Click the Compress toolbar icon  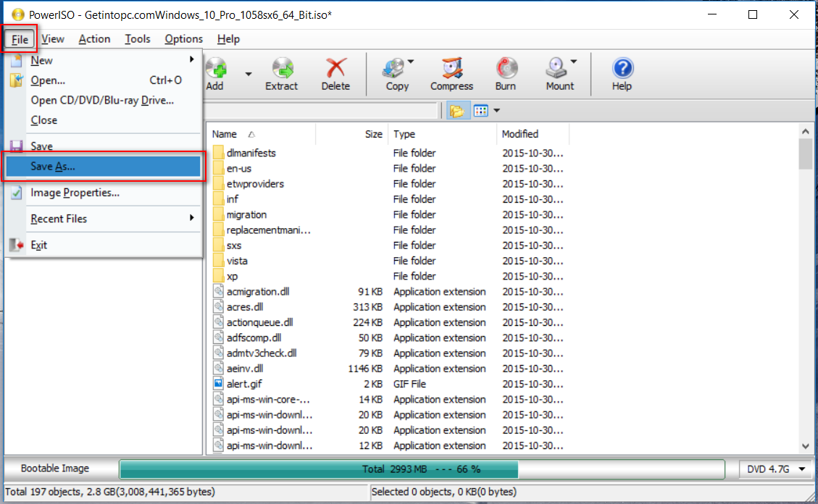452,68
